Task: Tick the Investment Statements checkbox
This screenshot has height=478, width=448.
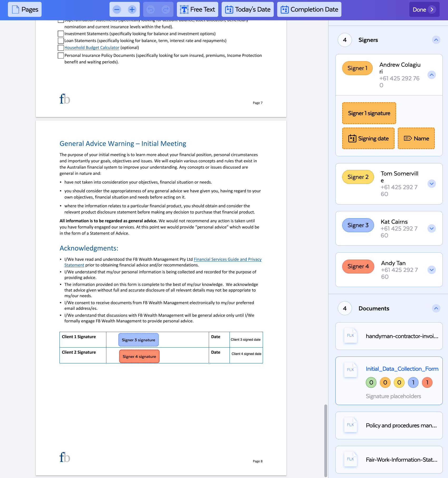Action: pos(61,34)
